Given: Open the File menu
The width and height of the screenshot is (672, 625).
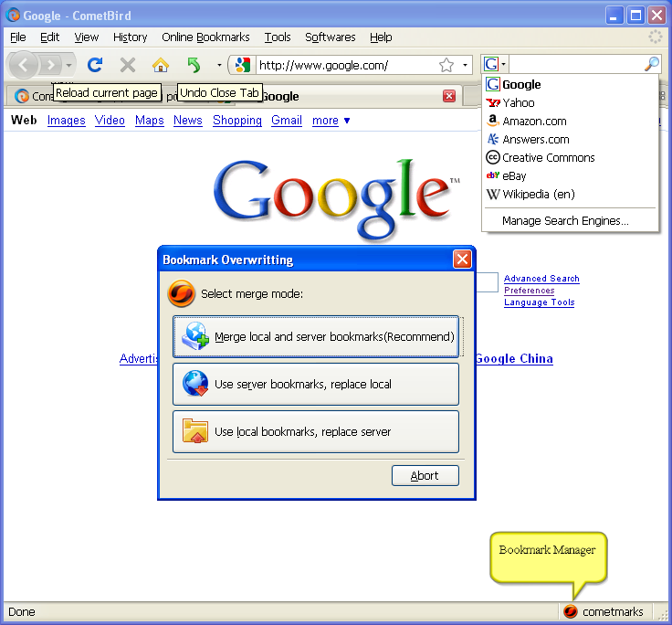Looking at the screenshot, I should (18, 37).
